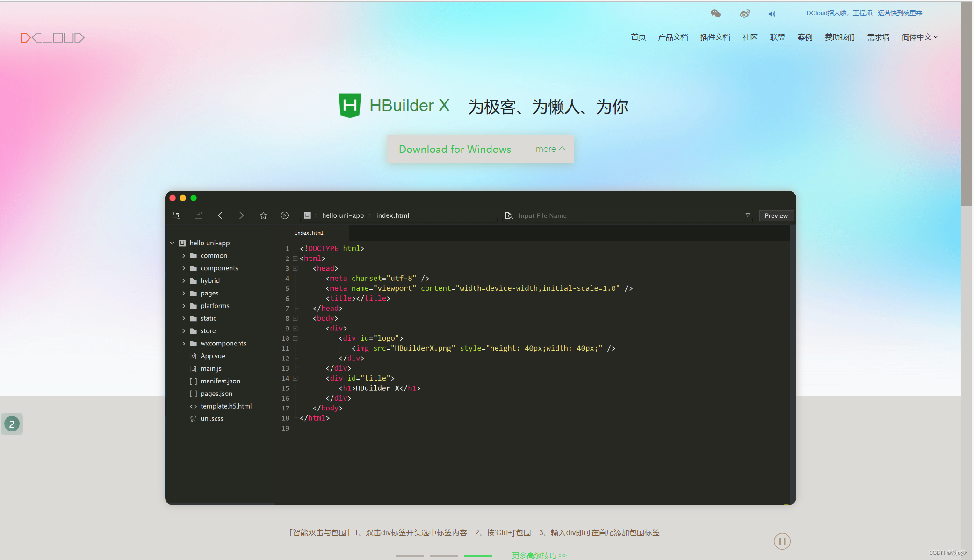974x560 pixels.
Task: Open the 简体中文 language dropdown
Action: pyautogui.click(x=919, y=37)
